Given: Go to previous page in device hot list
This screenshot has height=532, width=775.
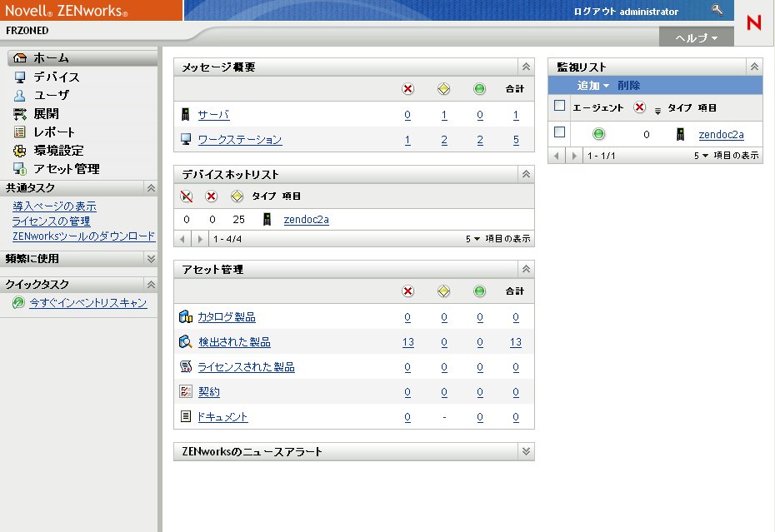Looking at the screenshot, I should coord(182,239).
